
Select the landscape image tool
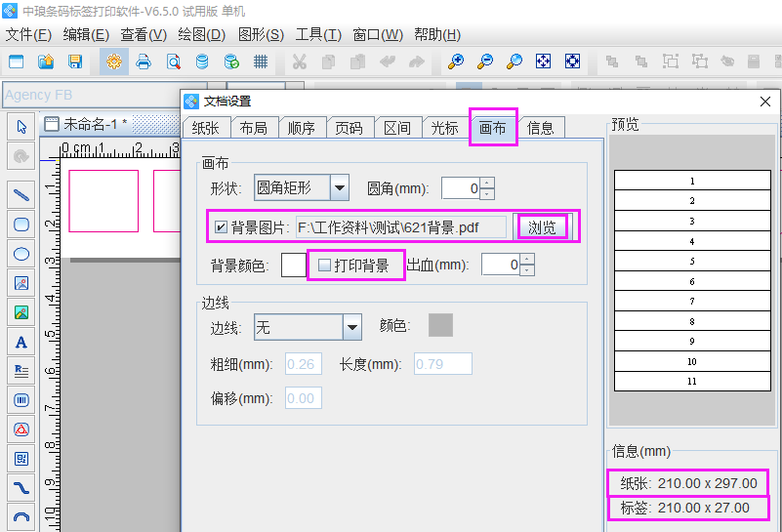21,312
